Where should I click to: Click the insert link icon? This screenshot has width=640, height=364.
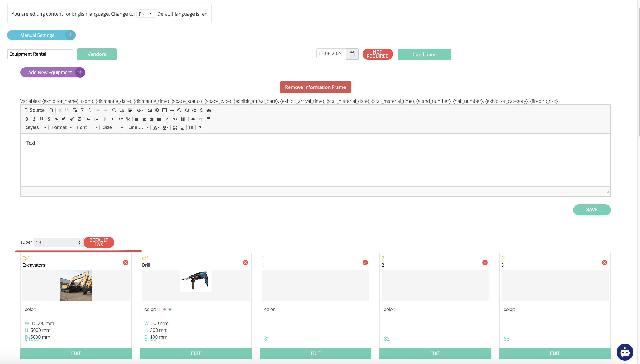(x=193, y=119)
